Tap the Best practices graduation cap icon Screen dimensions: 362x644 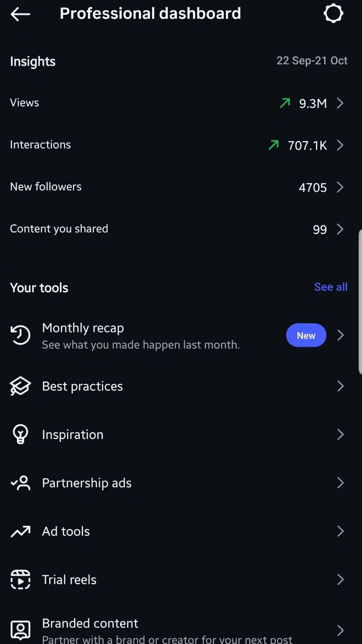[20, 386]
